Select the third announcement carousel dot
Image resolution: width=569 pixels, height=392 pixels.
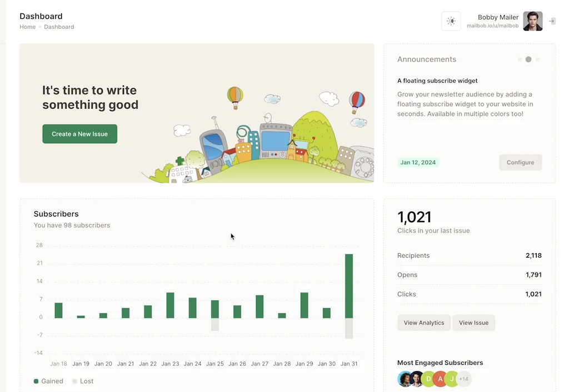coord(537,59)
